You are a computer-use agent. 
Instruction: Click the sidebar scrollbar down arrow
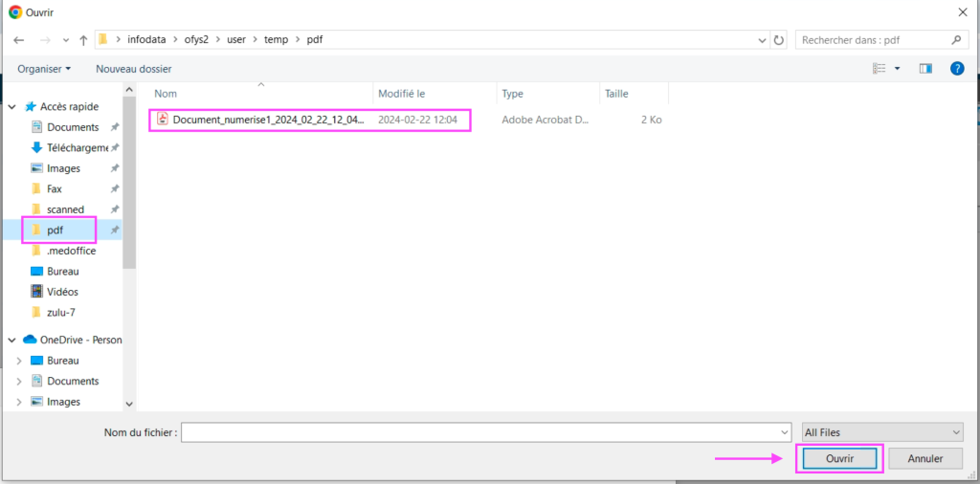129,404
